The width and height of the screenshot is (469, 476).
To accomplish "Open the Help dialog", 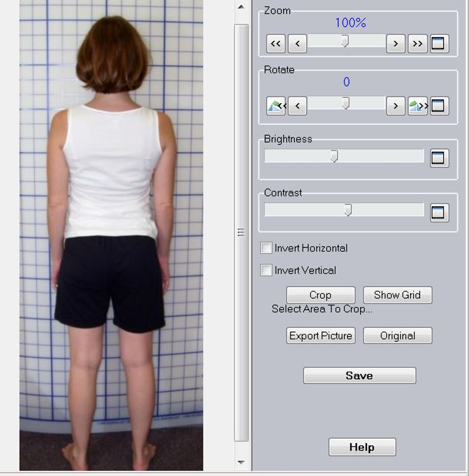I will (x=362, y=447).
